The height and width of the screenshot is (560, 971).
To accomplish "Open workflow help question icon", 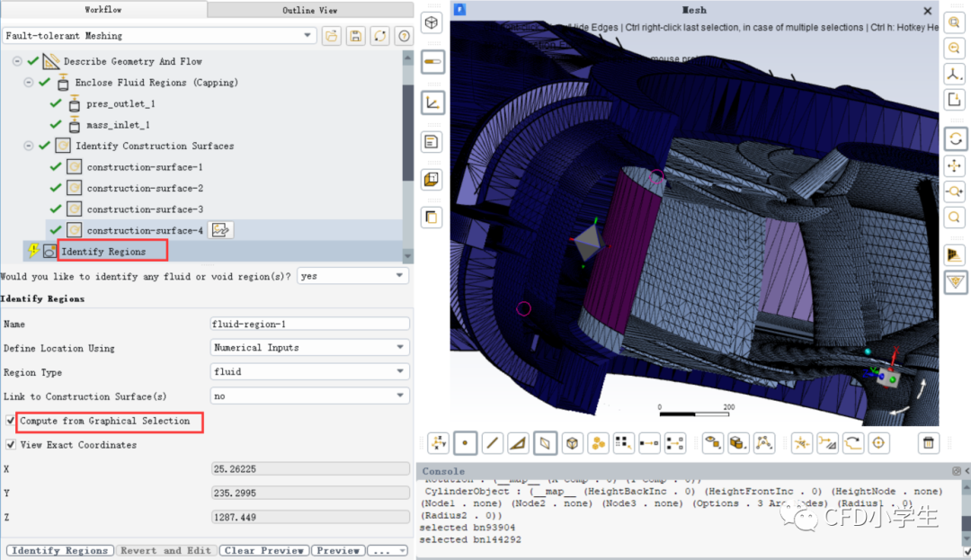I will click(404, 36).
